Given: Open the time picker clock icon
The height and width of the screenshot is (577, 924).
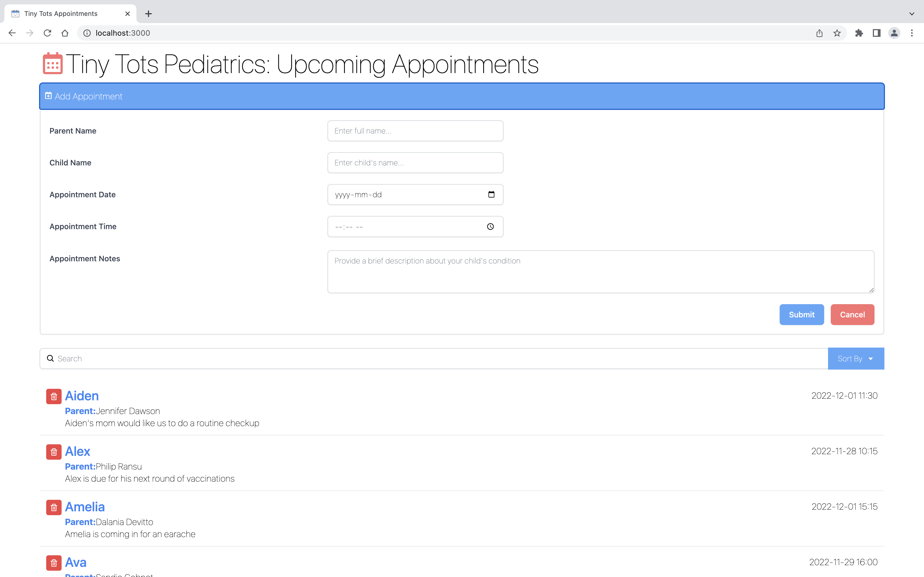Looking at the screenshot, I should [490, 227].
